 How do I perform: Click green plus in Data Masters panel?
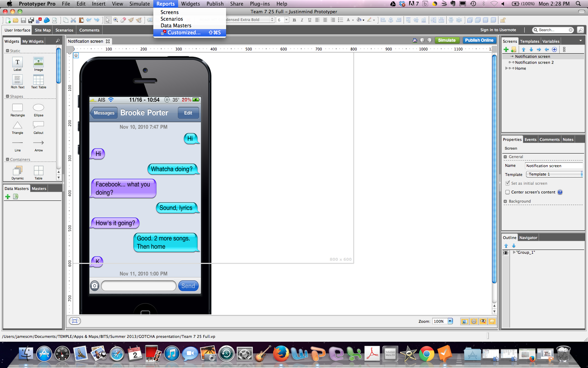8,197
